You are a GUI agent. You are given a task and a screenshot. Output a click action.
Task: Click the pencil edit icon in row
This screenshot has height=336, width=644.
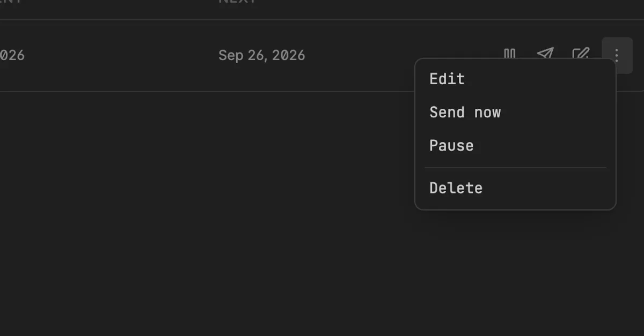coord(581,54)
